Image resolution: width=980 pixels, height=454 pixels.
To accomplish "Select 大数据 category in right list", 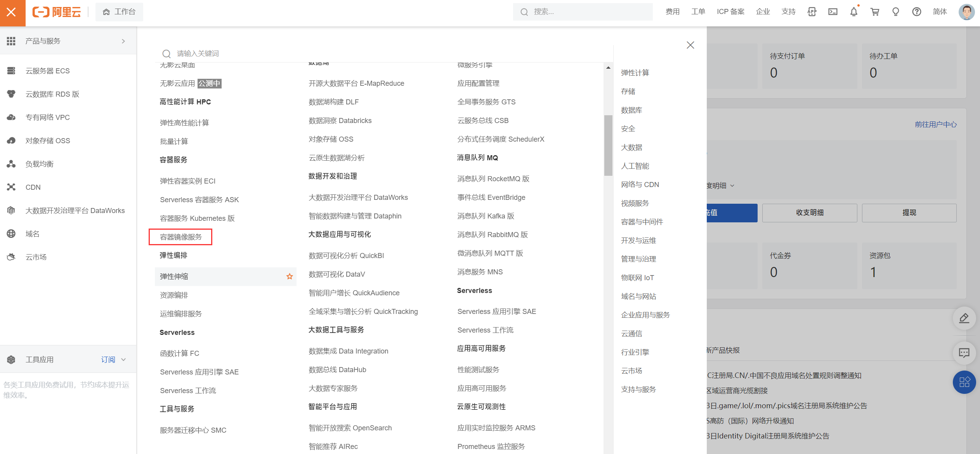I will (631, 147).
